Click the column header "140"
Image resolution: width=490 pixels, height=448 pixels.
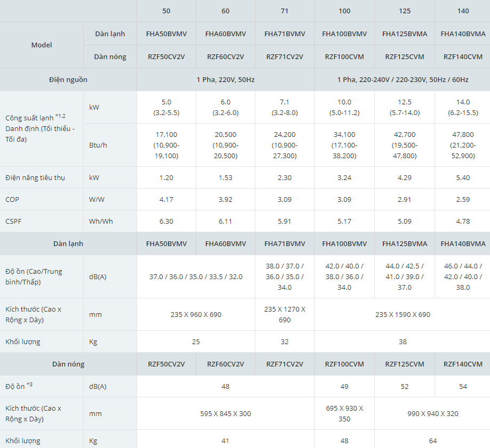(x=463, y=11)
